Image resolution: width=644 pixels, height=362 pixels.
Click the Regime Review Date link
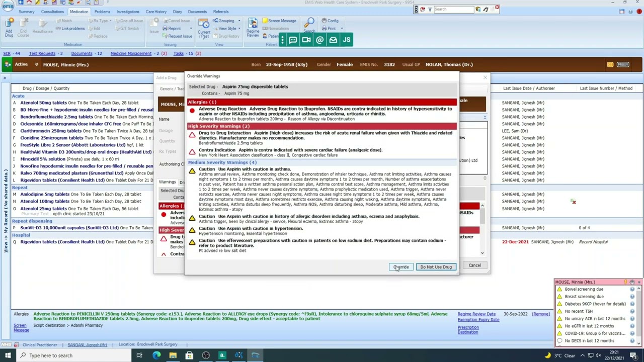(476, 314)
